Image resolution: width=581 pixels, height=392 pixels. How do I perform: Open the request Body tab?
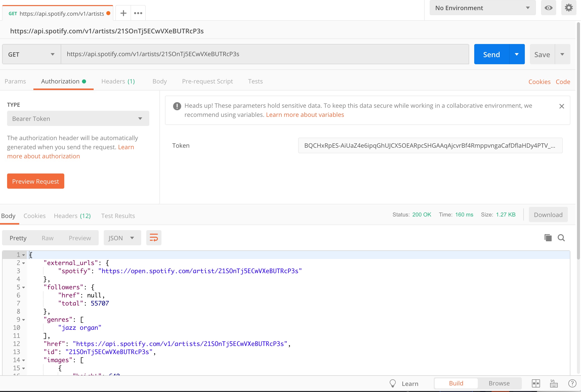159,81
